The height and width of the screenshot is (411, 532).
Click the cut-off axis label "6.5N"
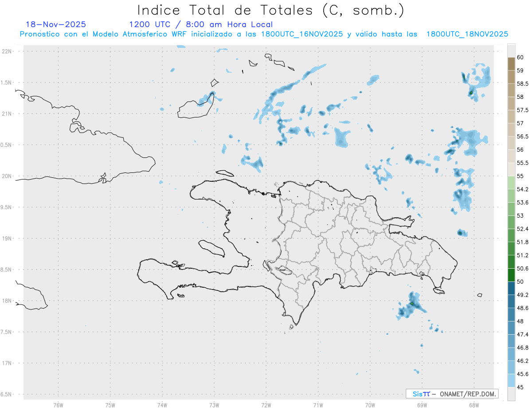[7, 394]
